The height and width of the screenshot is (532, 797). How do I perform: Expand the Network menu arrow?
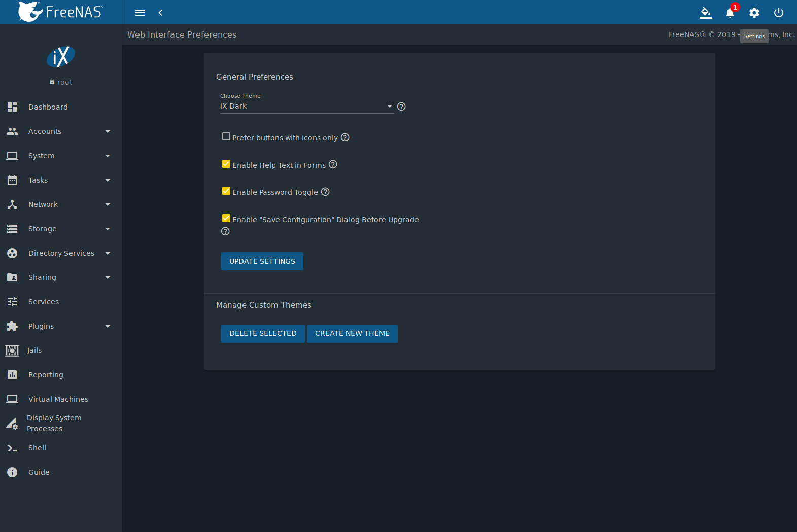coord(108,204)
